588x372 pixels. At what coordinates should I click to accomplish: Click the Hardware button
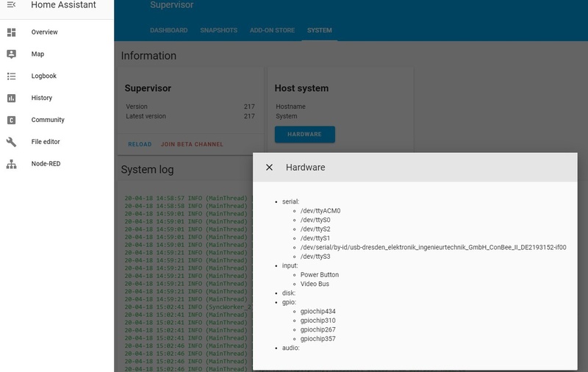[x=304, y=135]
